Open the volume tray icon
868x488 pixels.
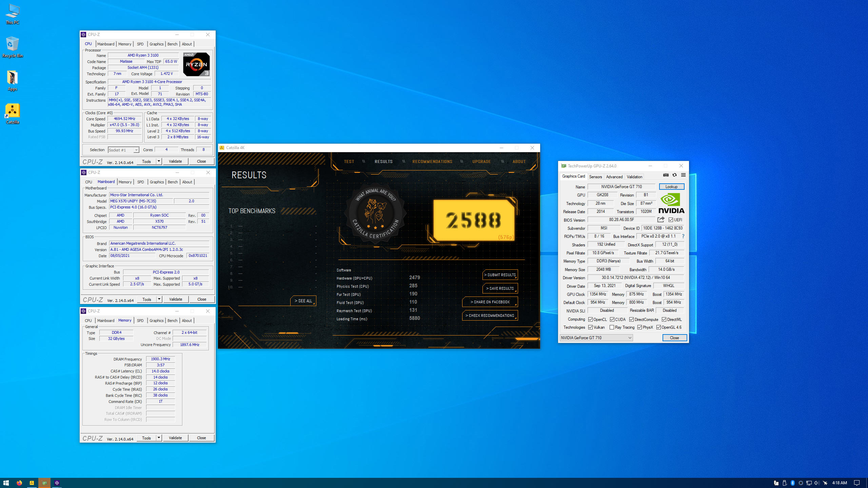pyautogui.click(x=816, y=483)
